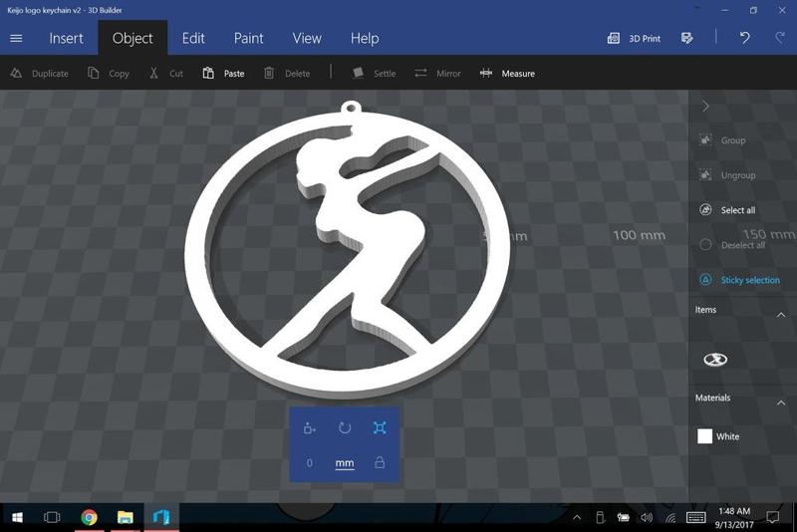Screen dimensions: 797x532
Task: Switch to the Insert tab
Action: click(x=67, y=38)
